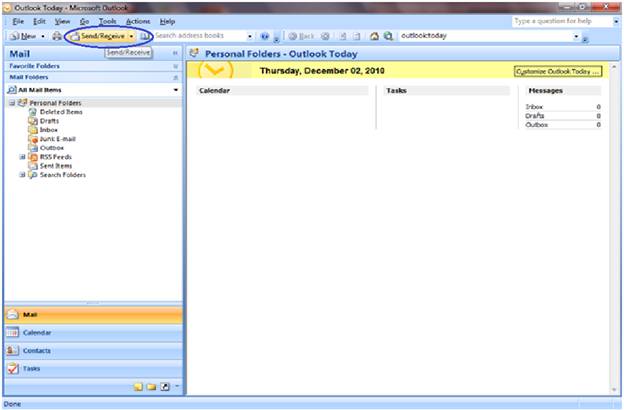This screenshot has height=410, width=624.
Task: Click the Tasks checkmark icon in navigation pane
Action: coord(12,368)
